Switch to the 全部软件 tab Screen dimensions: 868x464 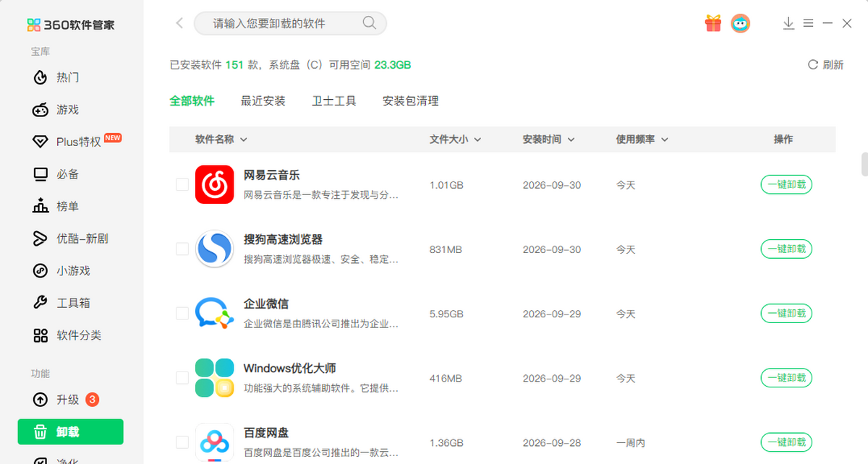pos(192,101)
